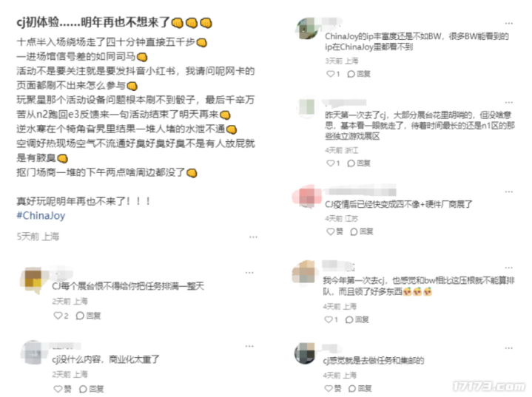Image resolution: width=532 pixels, height=397 pixels.
Task: Reply to the cj做任务和集邮 comment
Action: coord(360,388)
